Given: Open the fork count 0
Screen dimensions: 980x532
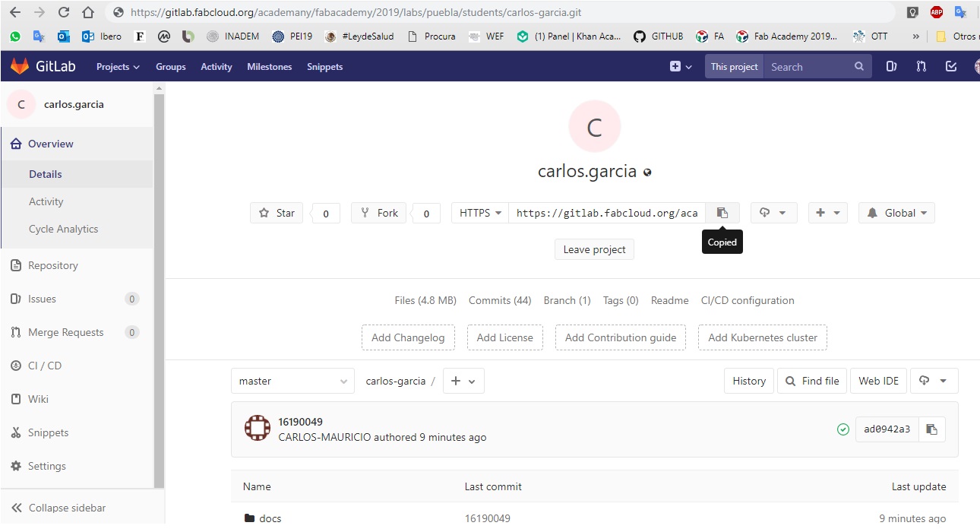Looking at the screenshot, I should click(x=426, y=214).
